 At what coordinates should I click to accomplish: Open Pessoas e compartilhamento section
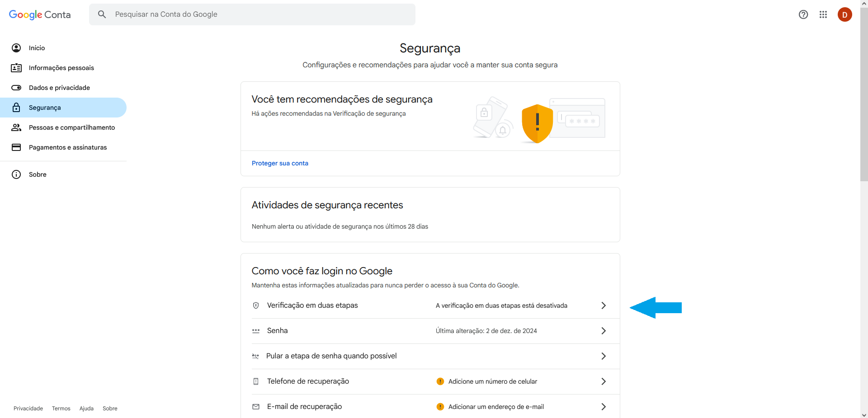click(x=71, y=127)
